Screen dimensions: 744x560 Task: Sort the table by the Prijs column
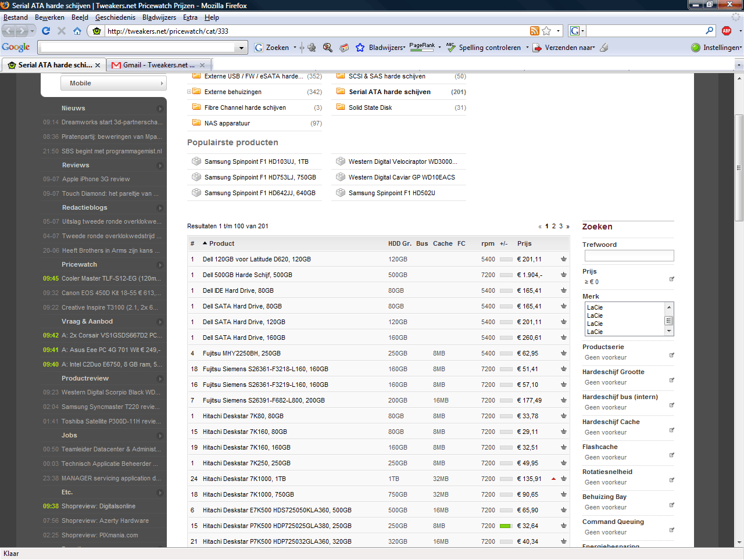pyautogui.click(x=524, y=243)
